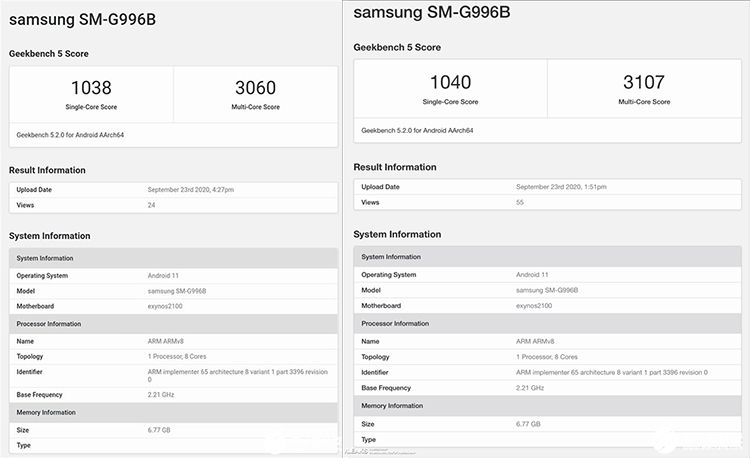Viewport: 750px width, 458px height.
Task: Click the views count 55
Action: click(519, 203)
